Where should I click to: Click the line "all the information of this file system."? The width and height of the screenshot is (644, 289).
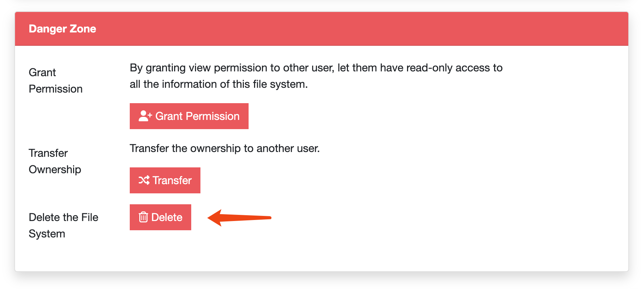pyautogui.click(x=219, y=84)
